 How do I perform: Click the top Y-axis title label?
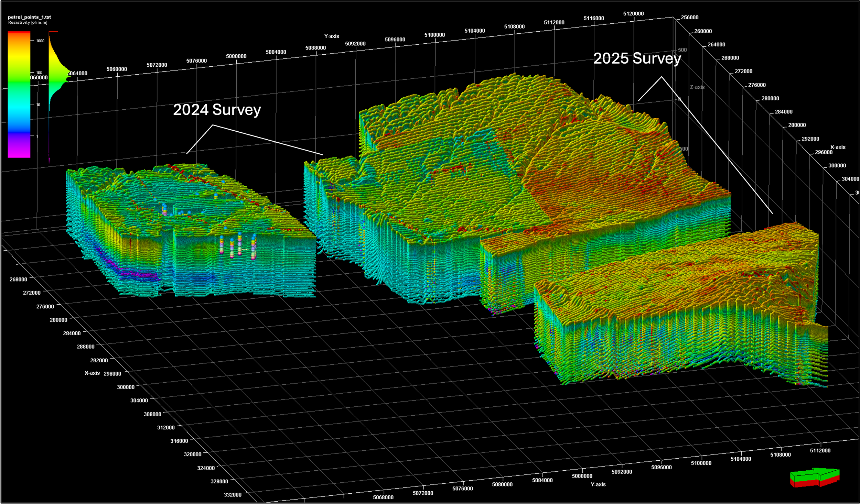pos(331,36)
